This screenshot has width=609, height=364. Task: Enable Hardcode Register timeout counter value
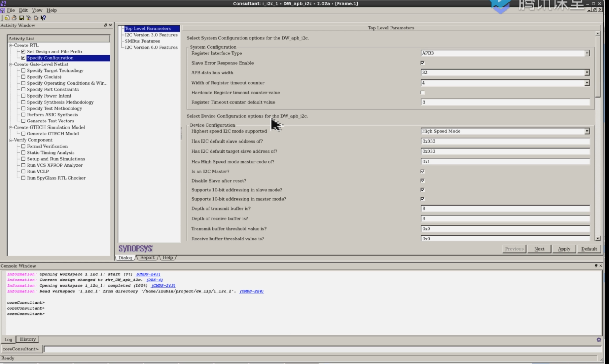click(x=423, y=93)
